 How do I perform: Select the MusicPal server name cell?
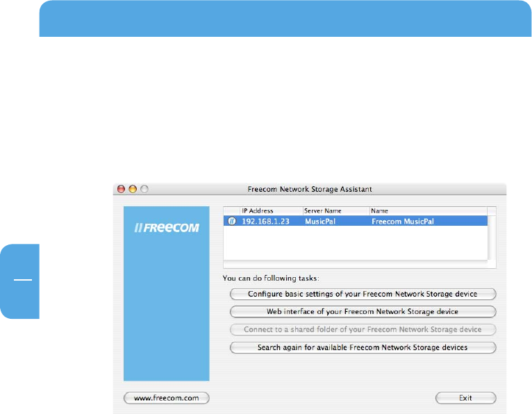coord(320,222)
